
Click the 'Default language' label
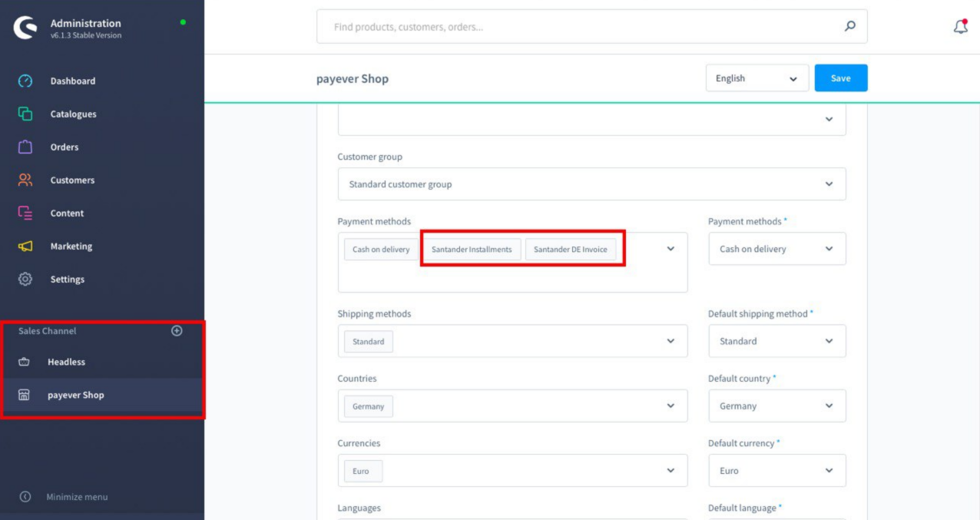point(743,508)
